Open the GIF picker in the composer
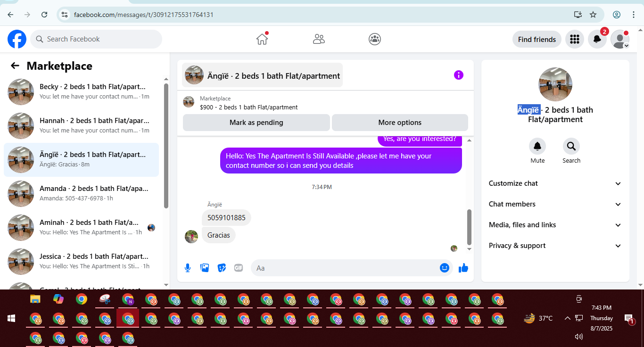Image resolution: width=644 pixels, height=347 pixels. coord(239,268)
